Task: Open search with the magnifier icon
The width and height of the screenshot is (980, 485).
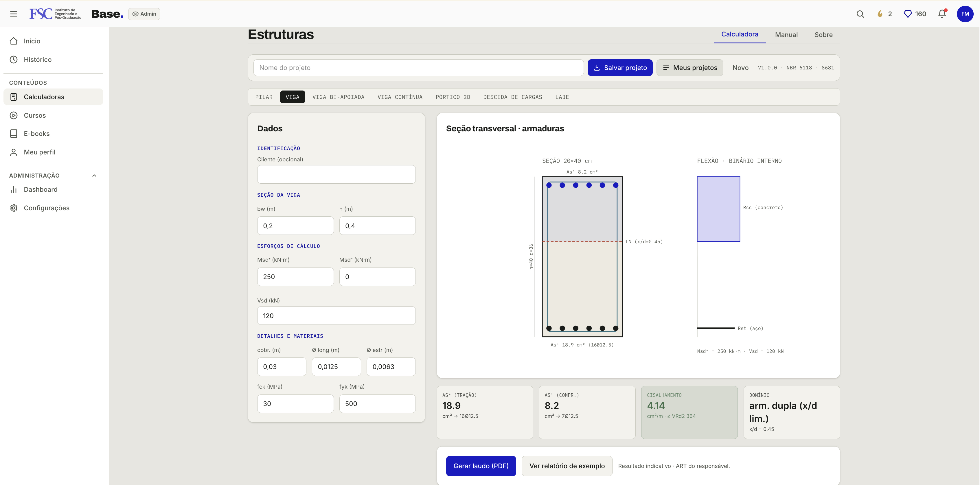Action: tap(860, 14)
